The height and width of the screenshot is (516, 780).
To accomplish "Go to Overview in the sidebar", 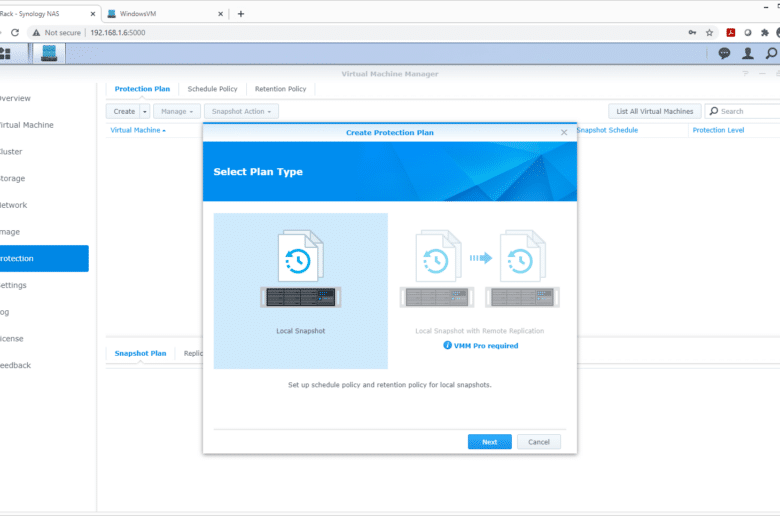I will pos(15,99).
